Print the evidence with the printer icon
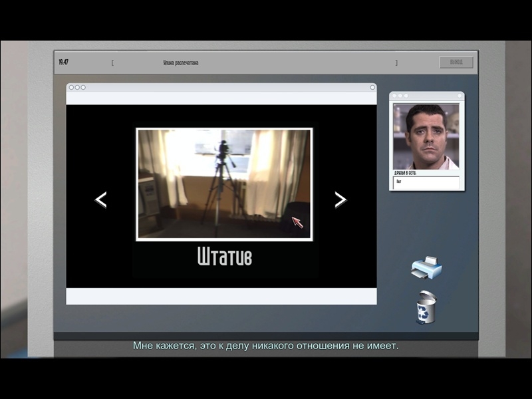Screen dimensions: 532x399 pos(426,267)
